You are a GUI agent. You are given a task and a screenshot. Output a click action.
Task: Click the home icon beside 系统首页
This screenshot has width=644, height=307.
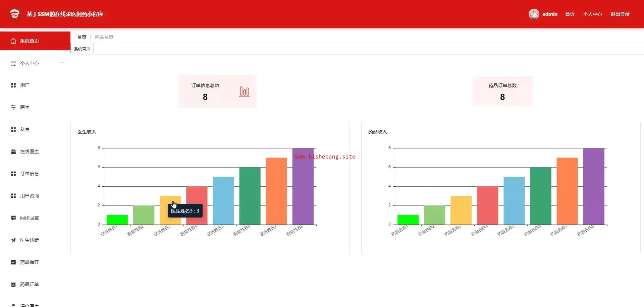coord(13,41)
